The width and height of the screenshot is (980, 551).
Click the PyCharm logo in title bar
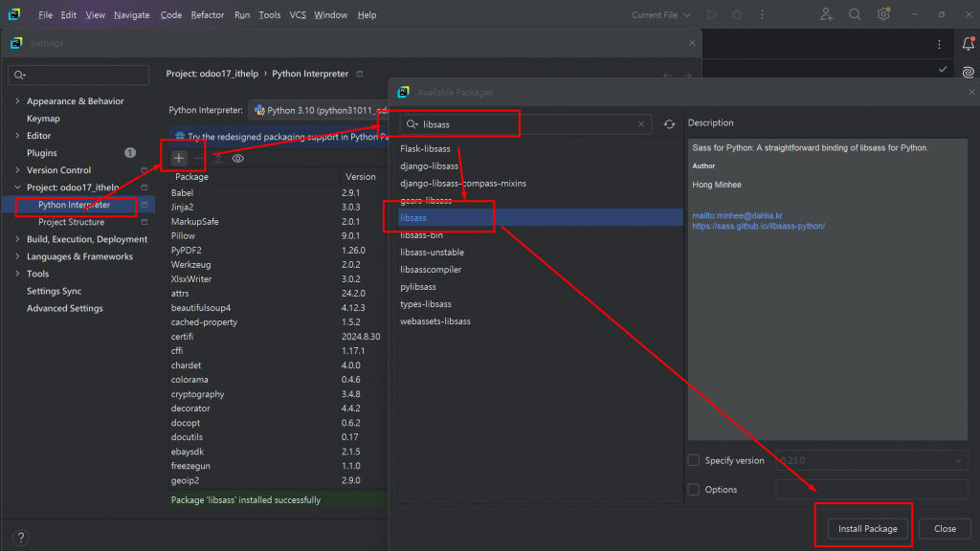point(13,14)
